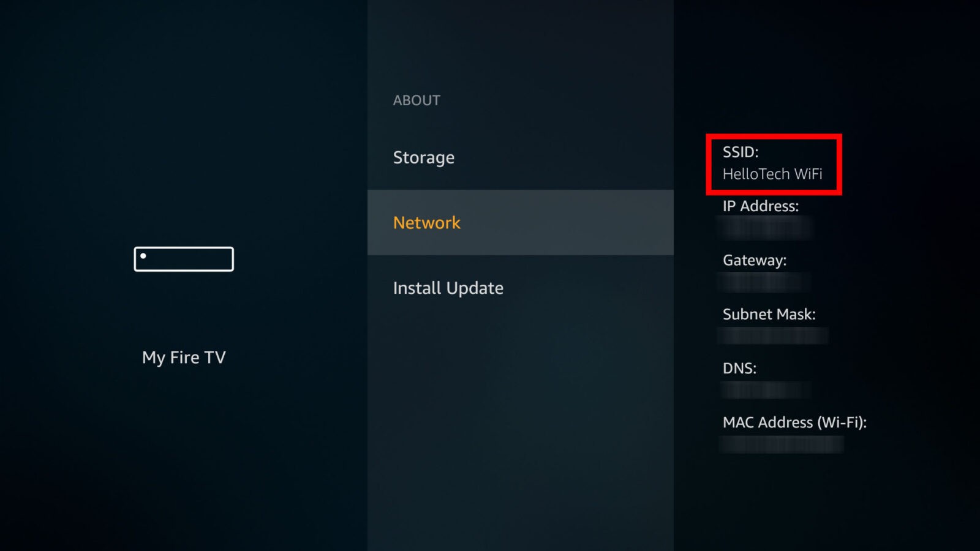Select the highlighted Network menu item
Image resolution: width=980 pixels, height=551 pixels.
[521, 222]
